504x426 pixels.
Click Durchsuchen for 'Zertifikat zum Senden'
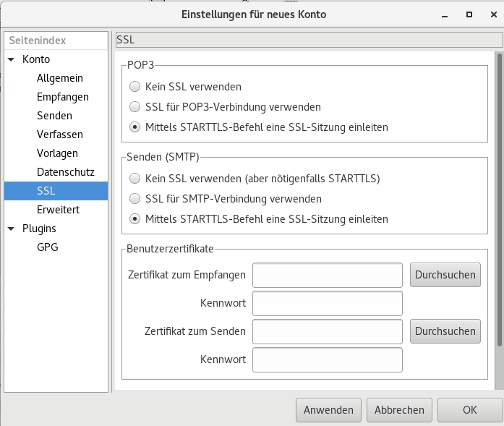[x=445, y=331]
